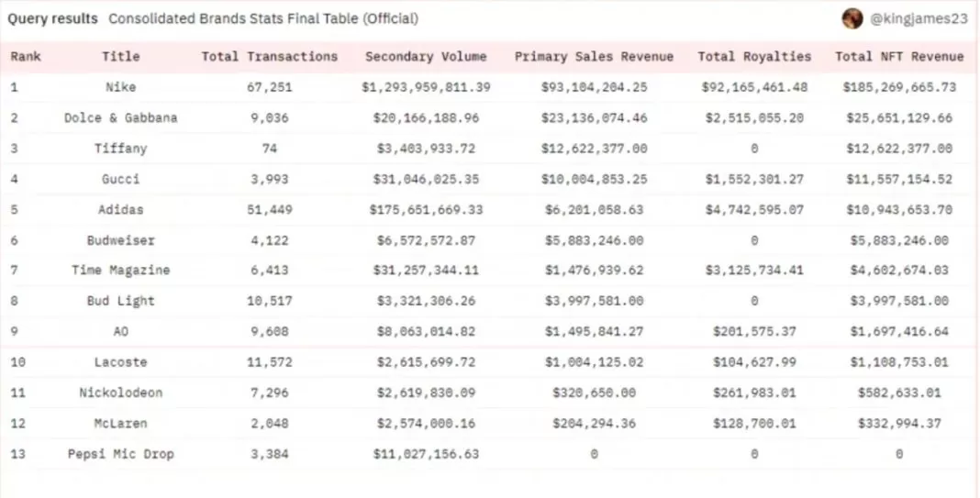This screenshot has width=980, height=498.
Task: Sort by Total Royalties column header
Action: coord(754,57)
